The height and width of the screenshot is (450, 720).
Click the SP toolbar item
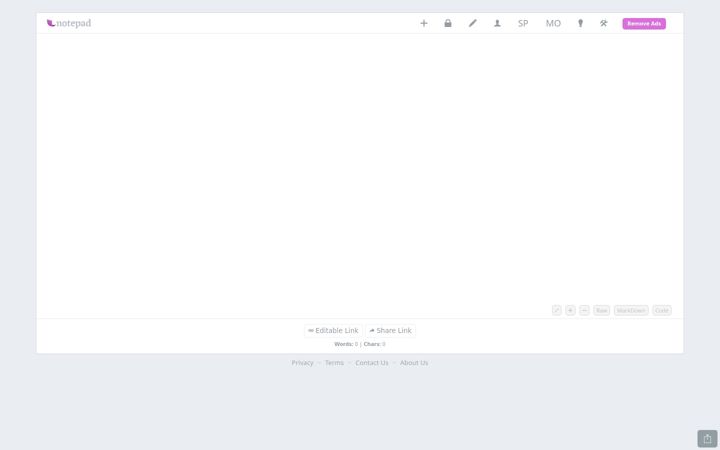[523, 23]
